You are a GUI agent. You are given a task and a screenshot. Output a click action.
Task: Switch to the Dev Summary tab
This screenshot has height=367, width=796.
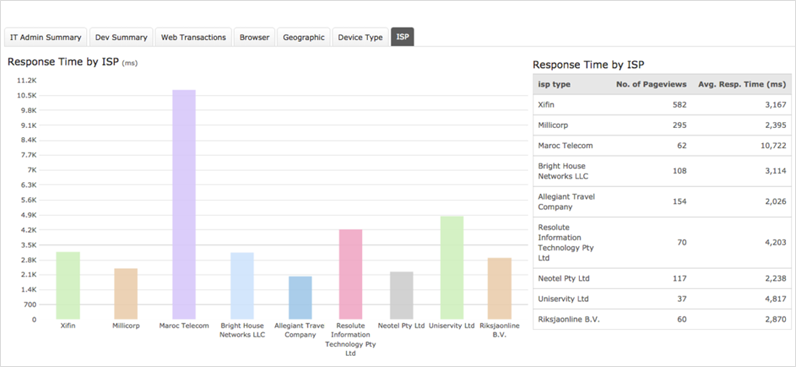[121, 37]
